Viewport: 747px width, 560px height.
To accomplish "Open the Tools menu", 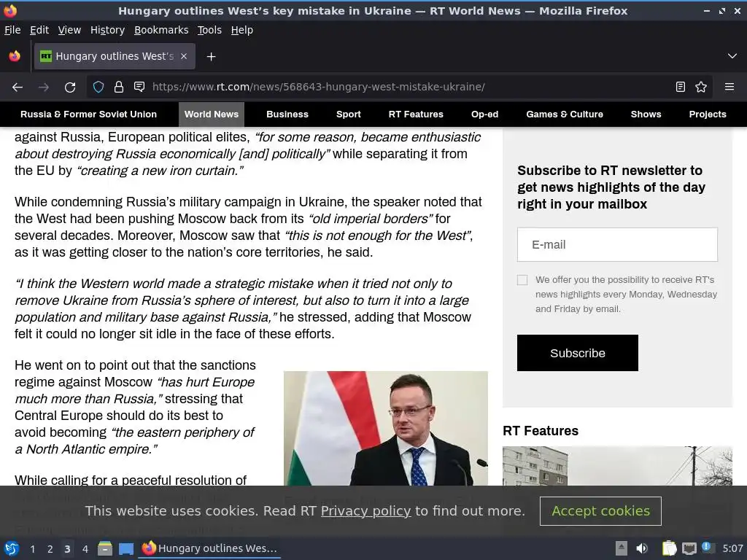I will coord(209,30).
